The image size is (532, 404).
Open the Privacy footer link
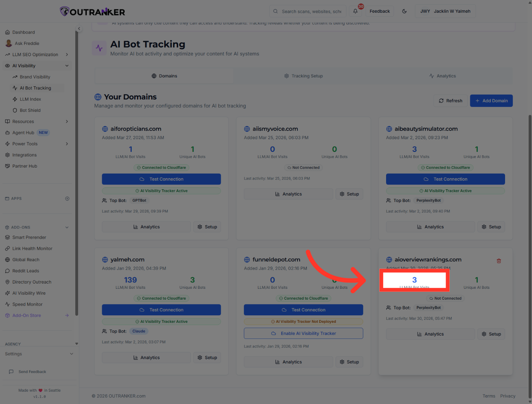(x=508, y=396)
